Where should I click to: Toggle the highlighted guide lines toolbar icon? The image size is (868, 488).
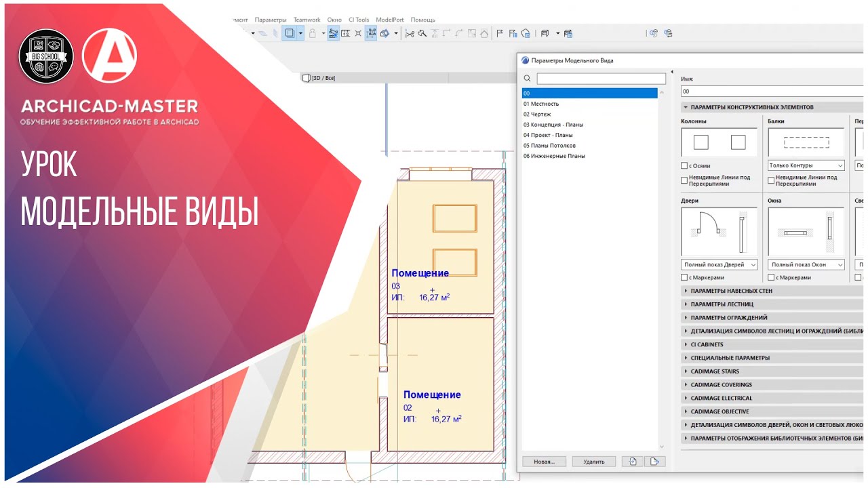[333, 33]
